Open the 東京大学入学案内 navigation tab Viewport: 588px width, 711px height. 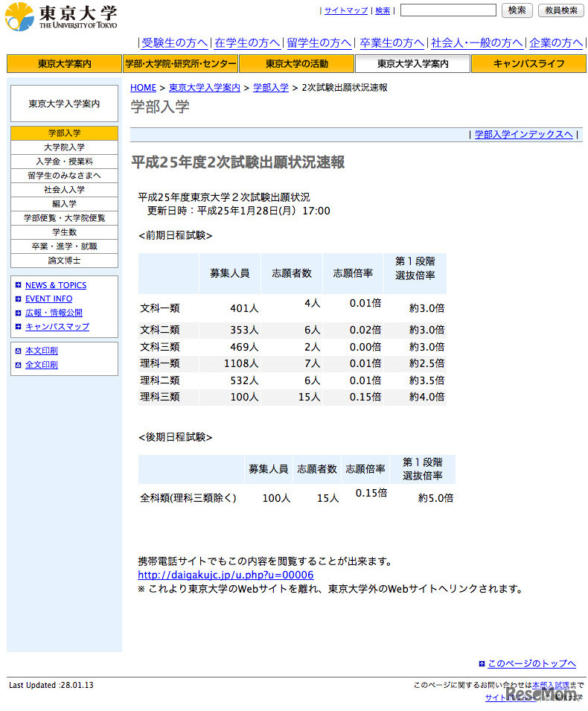tap(412, 63)
